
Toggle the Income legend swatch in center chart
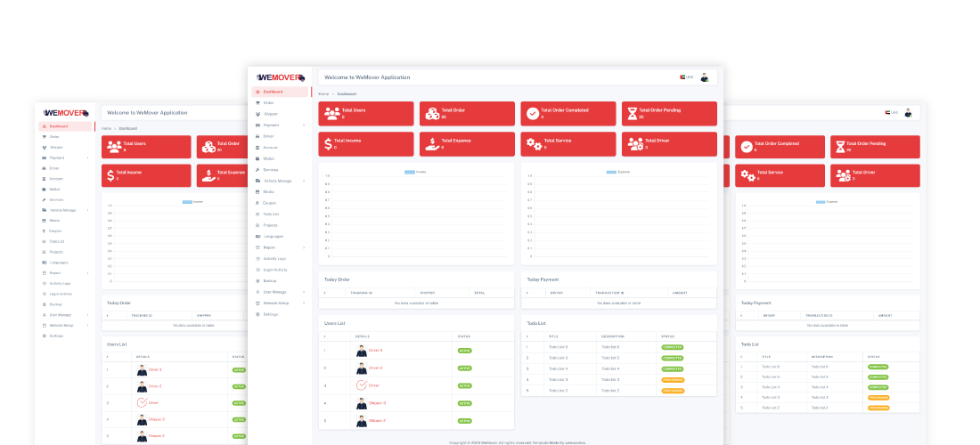point(409,172)
